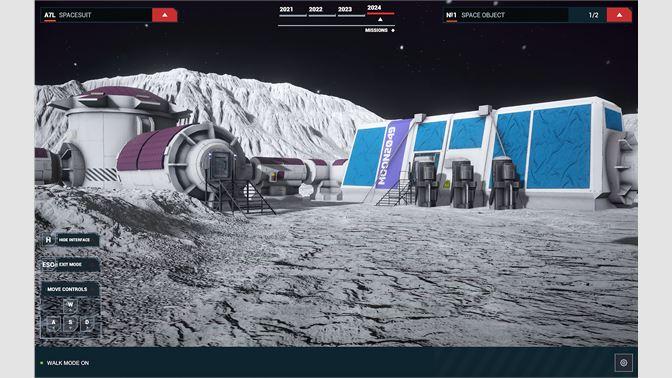This screenshot has width=672, height=378.
Task: Click the ESC key icon
Action: point(48,264)
